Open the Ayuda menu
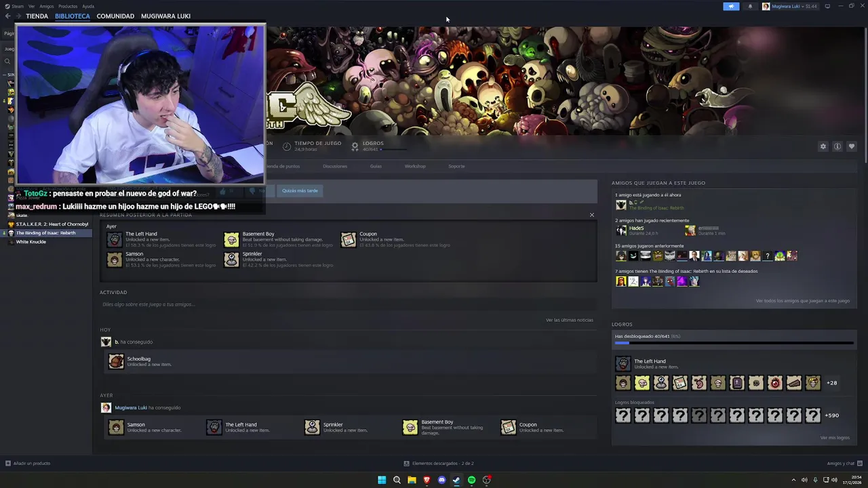This screenshot has height=488, width=868. (88, 6)
